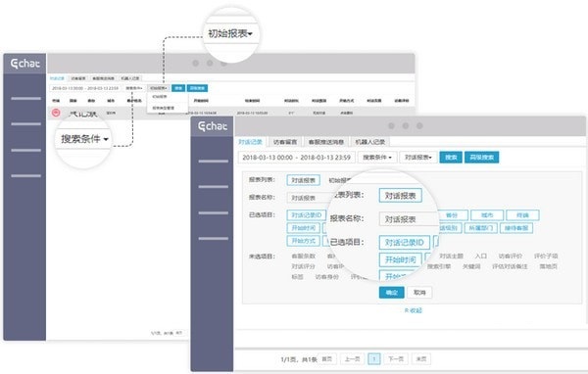Deselect the 所属部门 chosen item
Image resolution: width=588 pixels, height=374 pixels.
(x=480, y=228)
